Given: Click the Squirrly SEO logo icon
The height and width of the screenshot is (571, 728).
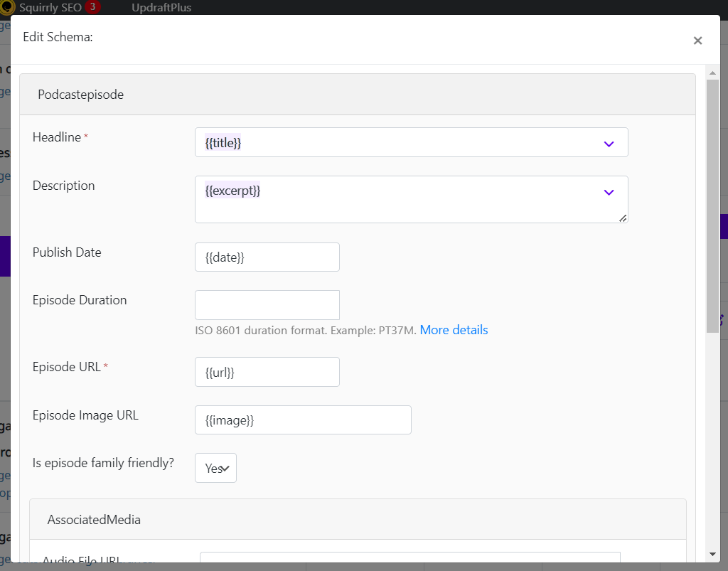Looking at the screenshot, I should (x=6, y=7).
